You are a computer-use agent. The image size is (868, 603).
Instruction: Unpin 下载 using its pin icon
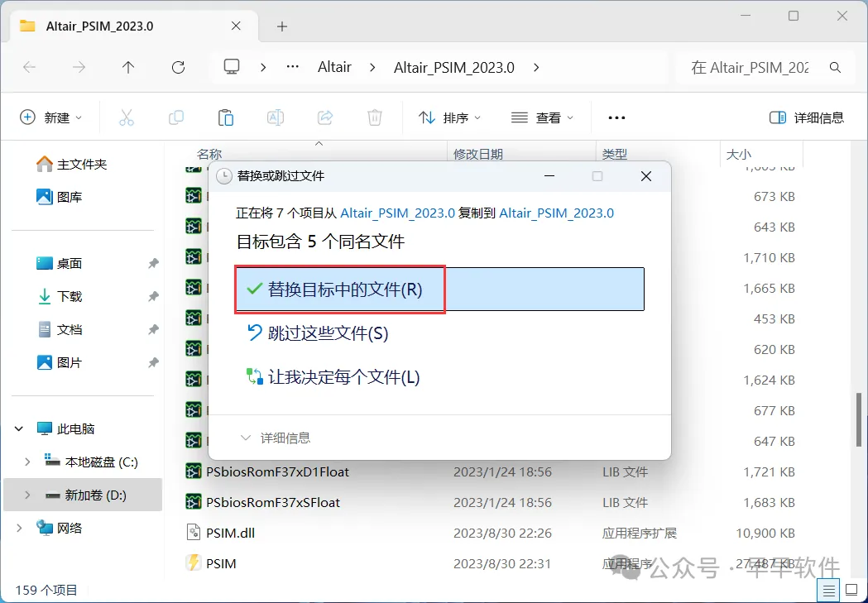coord(153,296)
